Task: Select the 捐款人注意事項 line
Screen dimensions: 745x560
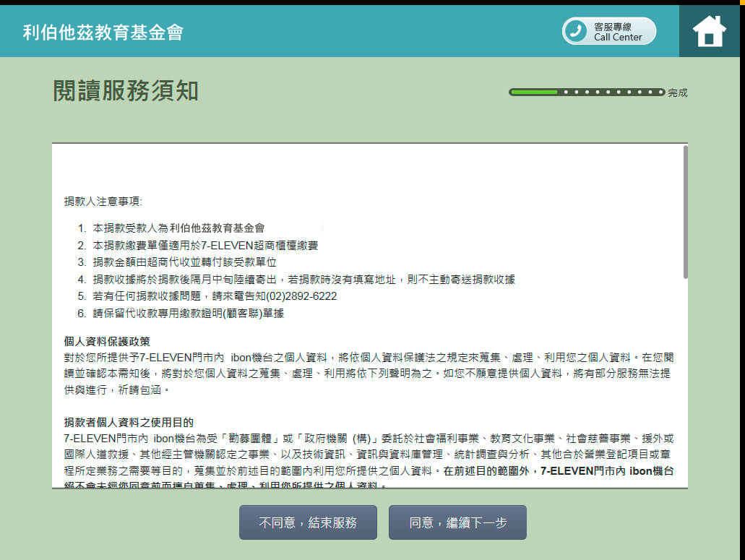Action: click(x=103, y=201)
